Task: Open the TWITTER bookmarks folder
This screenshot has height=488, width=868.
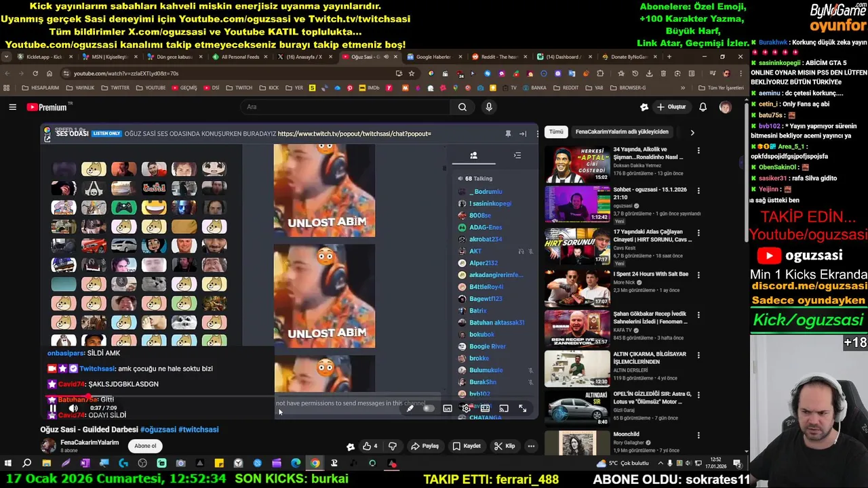Action: 115,87
